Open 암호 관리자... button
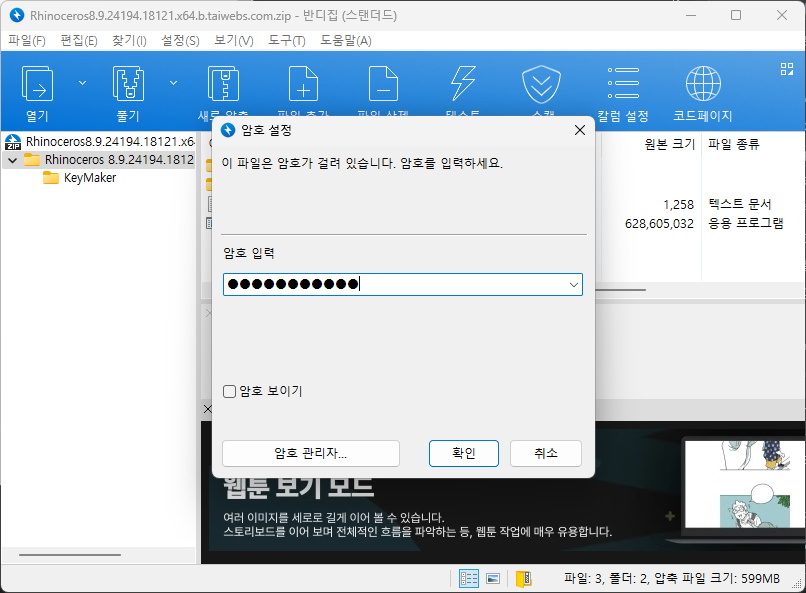This screenshot has height=593, width=806. 310,453
